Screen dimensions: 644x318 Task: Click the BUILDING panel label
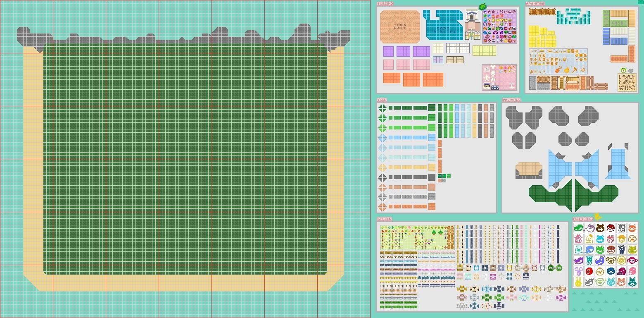385,3
